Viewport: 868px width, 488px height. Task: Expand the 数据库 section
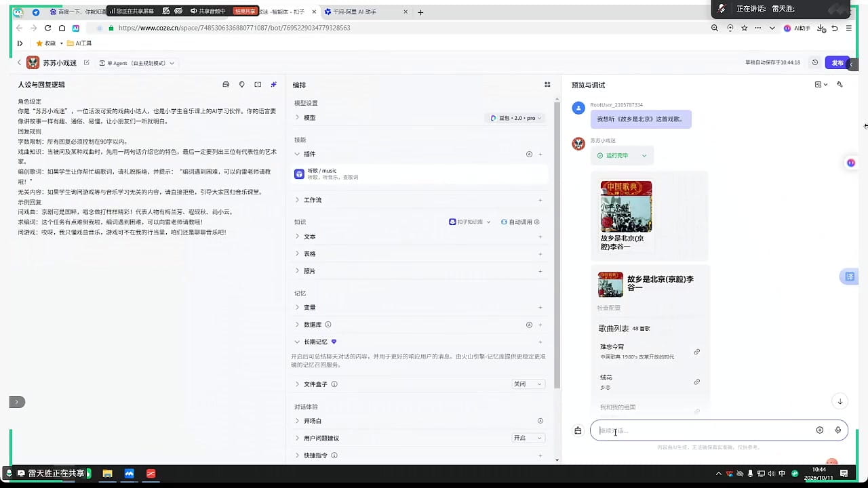coord(297,325)
